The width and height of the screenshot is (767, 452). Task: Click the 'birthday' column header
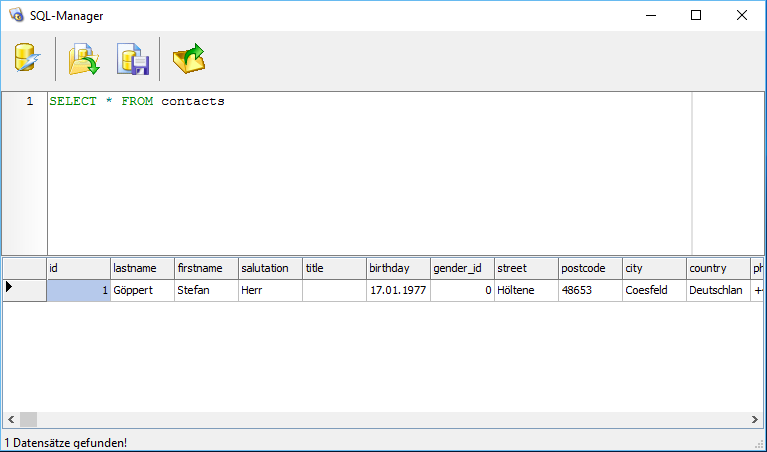[x=398, y=268]
